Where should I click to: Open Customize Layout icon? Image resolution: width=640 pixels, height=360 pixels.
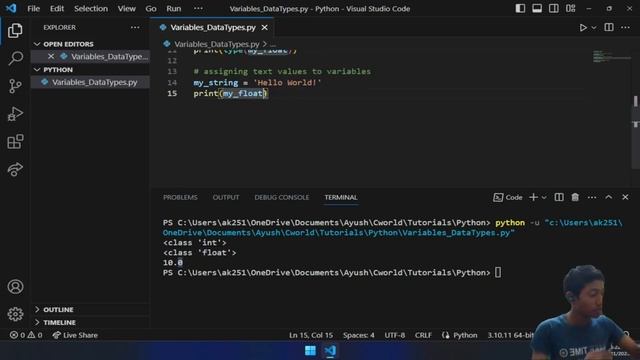coord(571,8)
